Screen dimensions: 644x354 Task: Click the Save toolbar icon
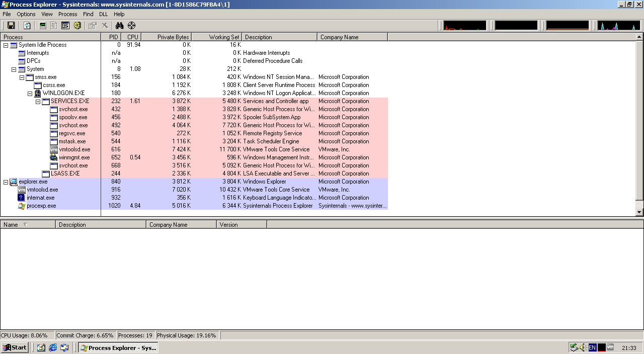point(11,25)
